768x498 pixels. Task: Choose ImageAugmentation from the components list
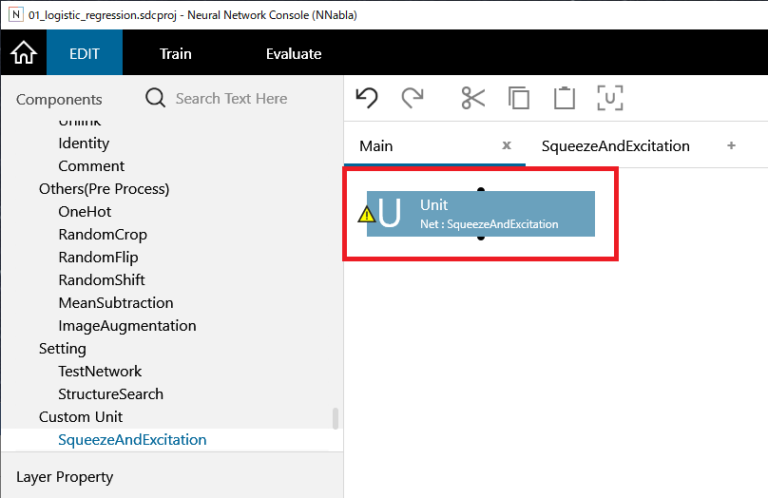pos(127,326)
